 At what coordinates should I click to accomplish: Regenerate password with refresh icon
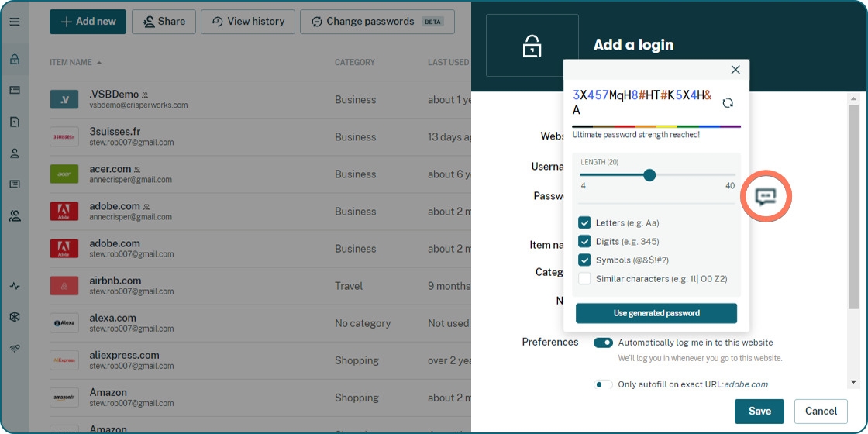[x=728, y=102]
